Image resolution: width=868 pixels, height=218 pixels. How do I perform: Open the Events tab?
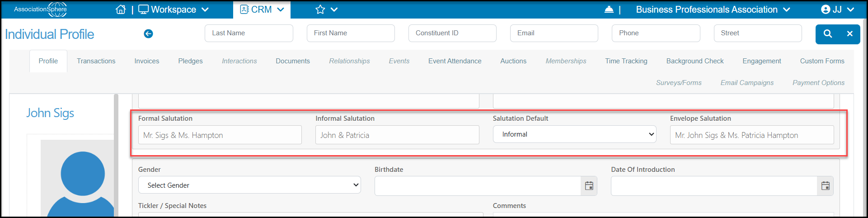(x=399, y=61)
